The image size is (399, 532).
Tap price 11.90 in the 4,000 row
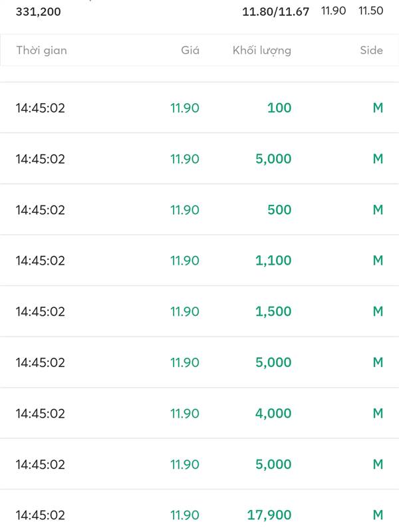[184, 413]
